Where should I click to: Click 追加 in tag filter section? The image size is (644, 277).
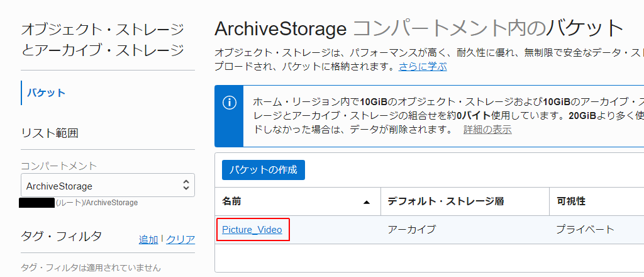[148, 240]
